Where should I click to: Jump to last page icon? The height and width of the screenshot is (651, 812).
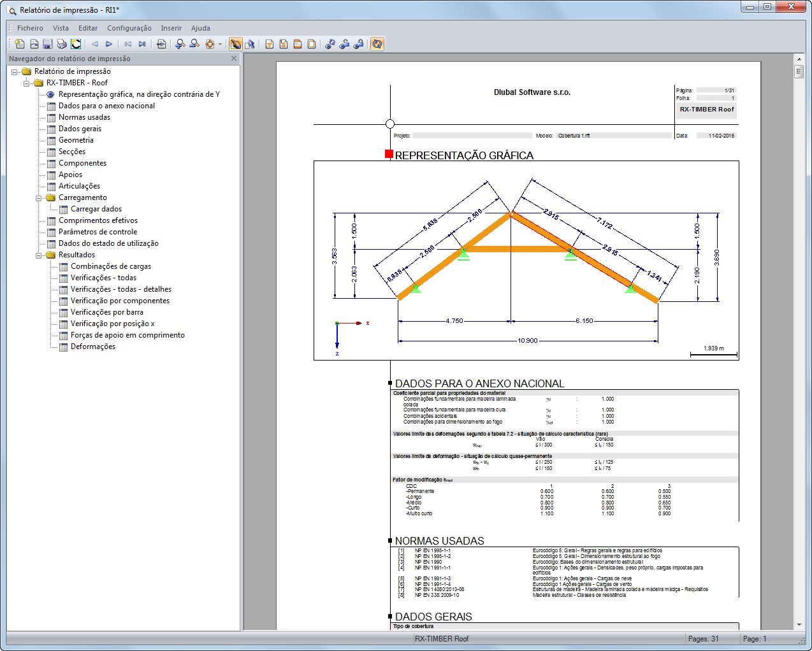tap(142, 44)
